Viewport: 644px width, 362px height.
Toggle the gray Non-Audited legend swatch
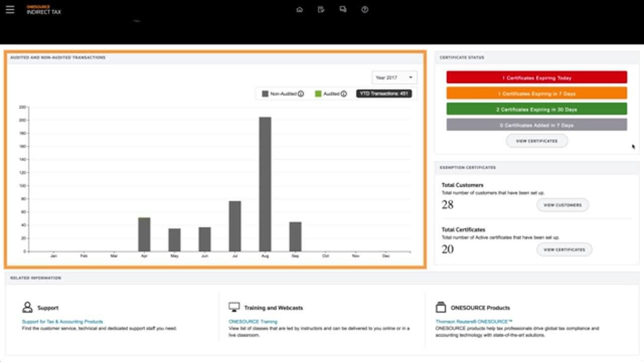coord(265,94)
